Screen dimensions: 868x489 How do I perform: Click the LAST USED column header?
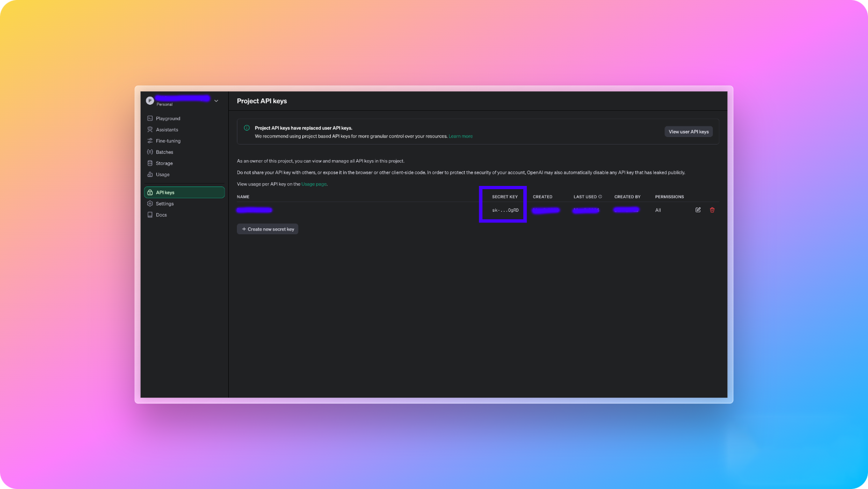coord(585,197)
